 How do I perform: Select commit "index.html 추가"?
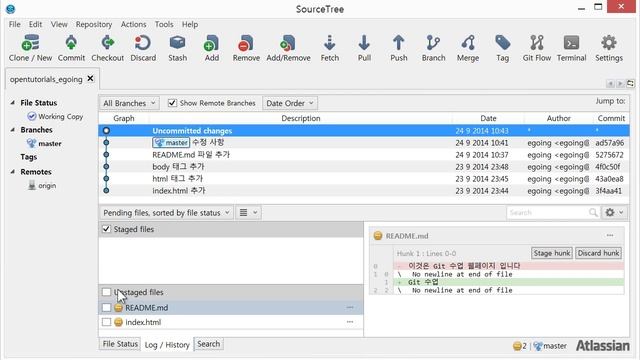(364, 191)
